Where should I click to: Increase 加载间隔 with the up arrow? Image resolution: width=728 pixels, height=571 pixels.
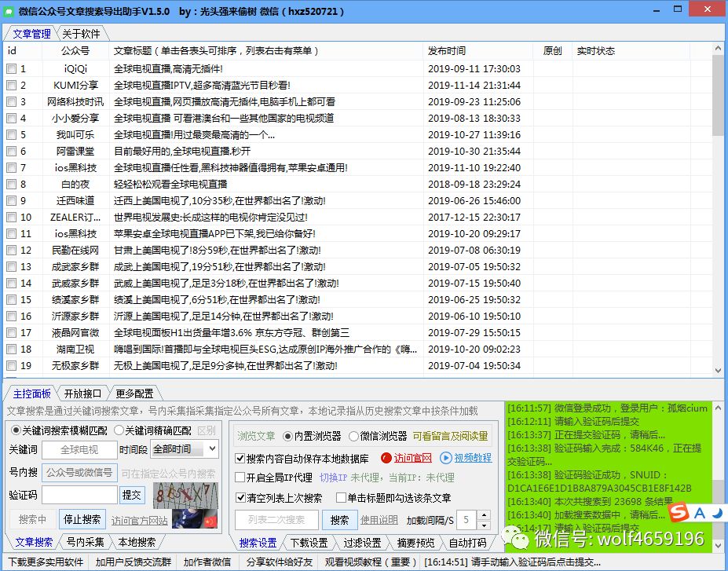(484, 514)
